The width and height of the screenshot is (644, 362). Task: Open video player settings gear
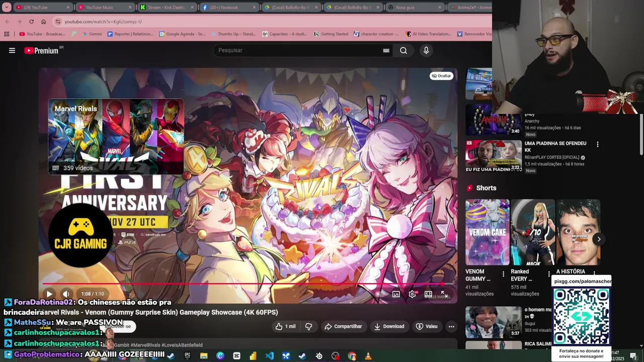[x=412, y=294]
